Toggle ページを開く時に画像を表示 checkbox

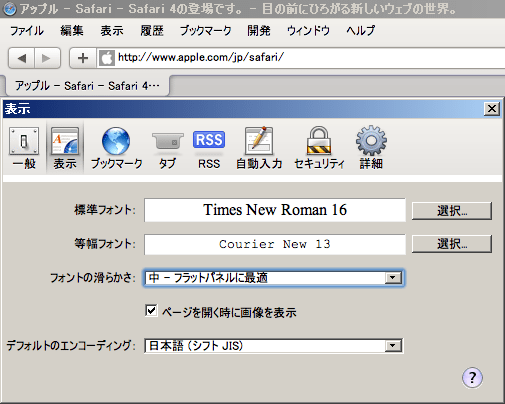point(151,311)
